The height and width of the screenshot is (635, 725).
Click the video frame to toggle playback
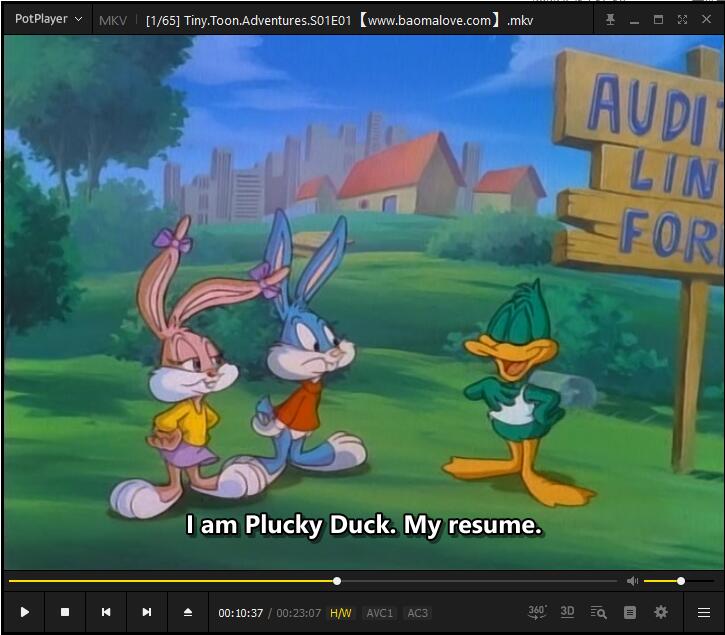(363, 302)
